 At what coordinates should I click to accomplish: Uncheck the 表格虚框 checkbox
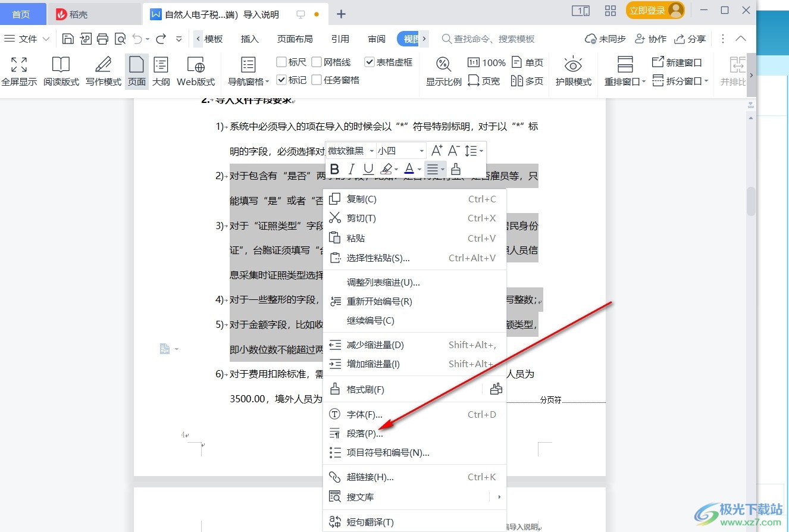point(370,62)
